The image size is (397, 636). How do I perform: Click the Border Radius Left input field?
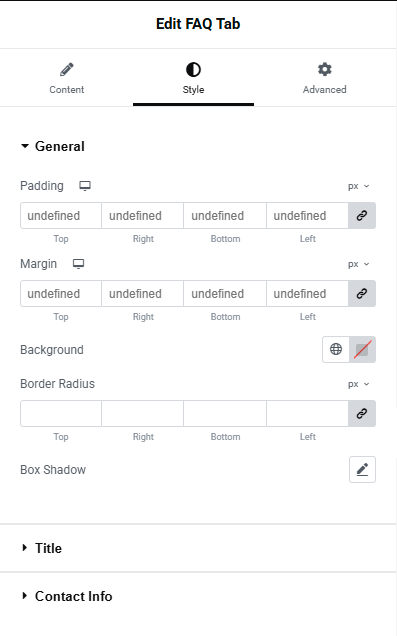[307, 413]
